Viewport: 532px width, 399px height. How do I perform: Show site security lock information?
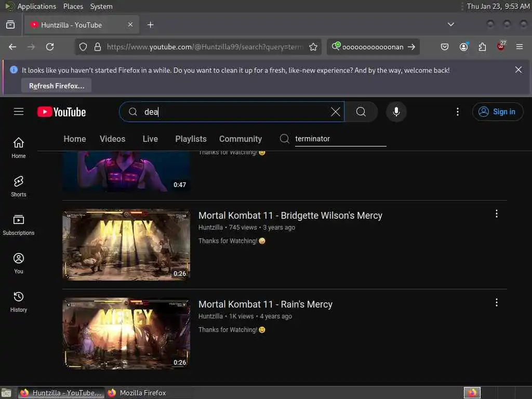point(97,47)
